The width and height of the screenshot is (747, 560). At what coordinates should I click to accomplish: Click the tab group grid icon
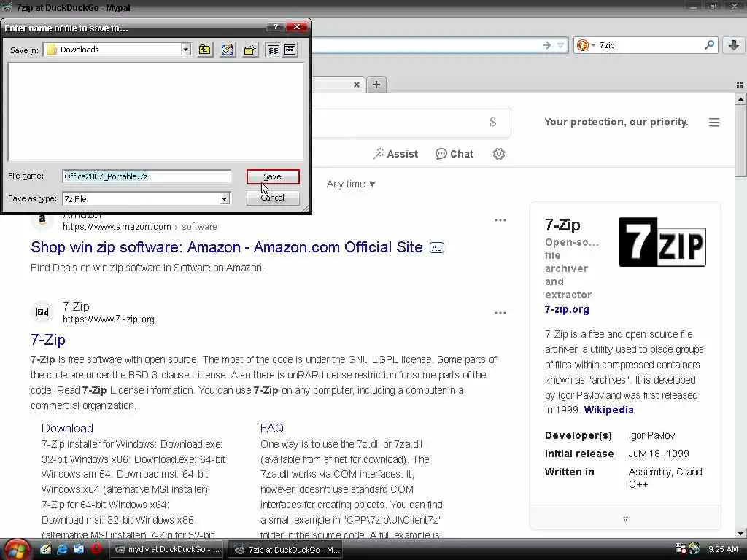tap(740, 85)
